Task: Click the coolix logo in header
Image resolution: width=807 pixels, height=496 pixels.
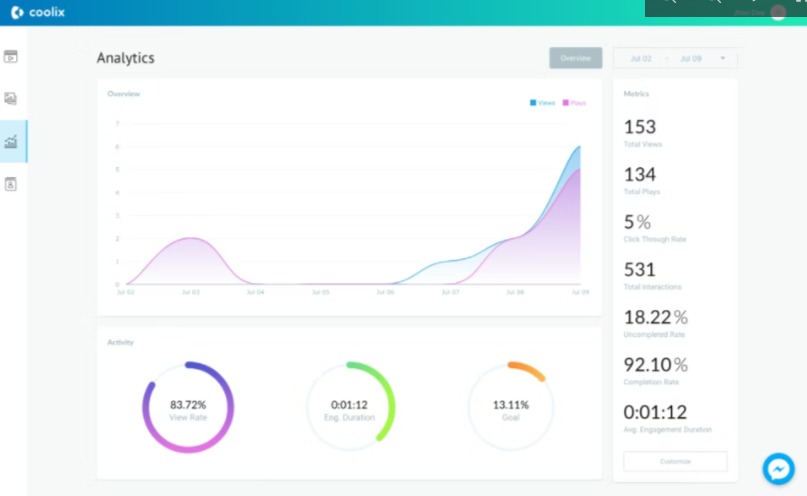Action: (x=38, y=12)
